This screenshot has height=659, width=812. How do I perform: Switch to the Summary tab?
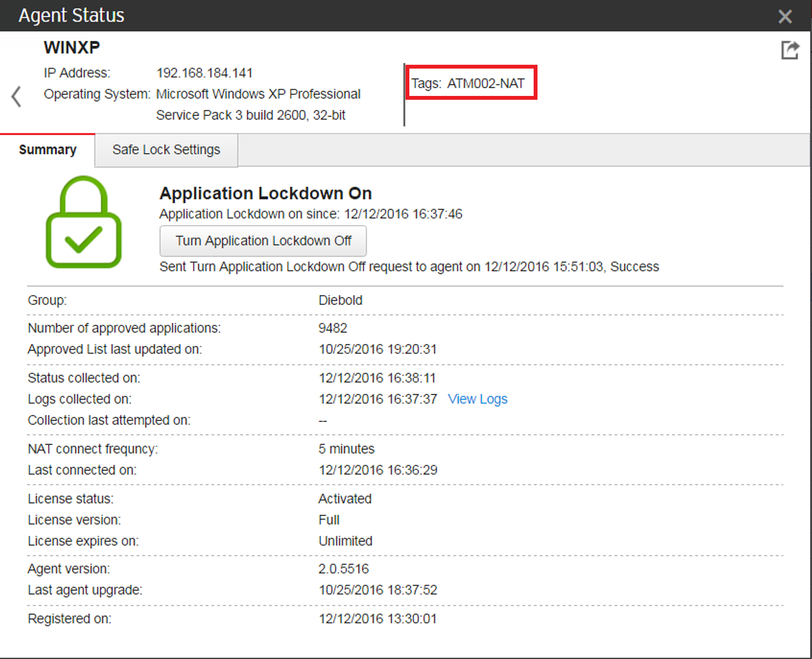pyautogui.click(x=48, y=150)
